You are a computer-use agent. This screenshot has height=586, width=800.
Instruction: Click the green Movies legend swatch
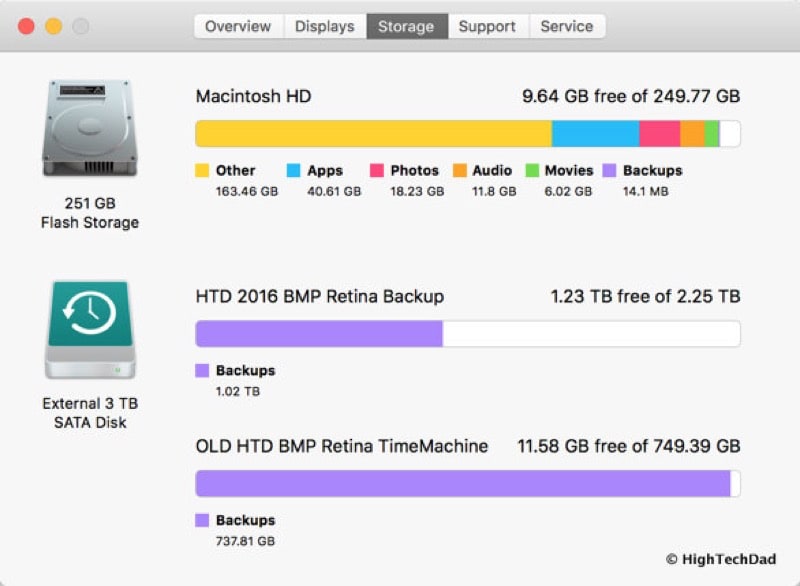pos(532,171)
